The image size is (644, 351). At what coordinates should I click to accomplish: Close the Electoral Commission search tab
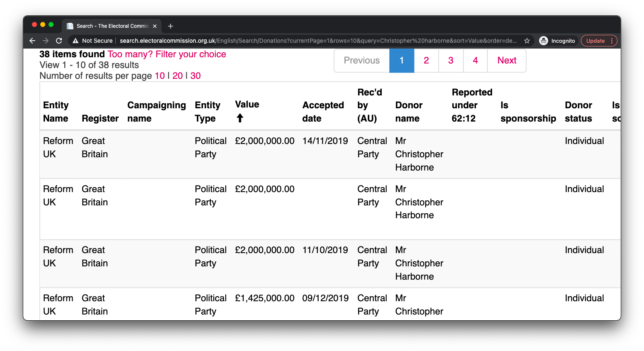[x=155, y=26]
